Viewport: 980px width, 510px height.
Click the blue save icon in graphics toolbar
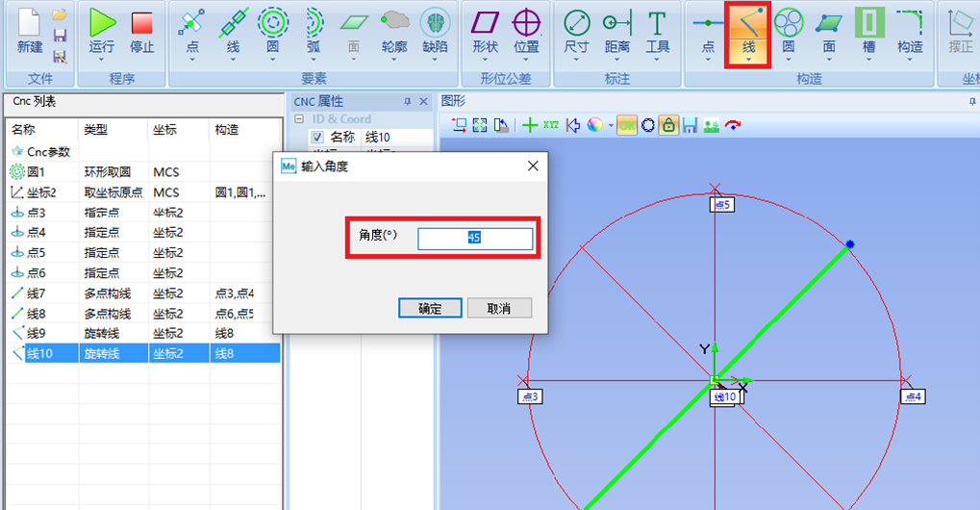690,125
